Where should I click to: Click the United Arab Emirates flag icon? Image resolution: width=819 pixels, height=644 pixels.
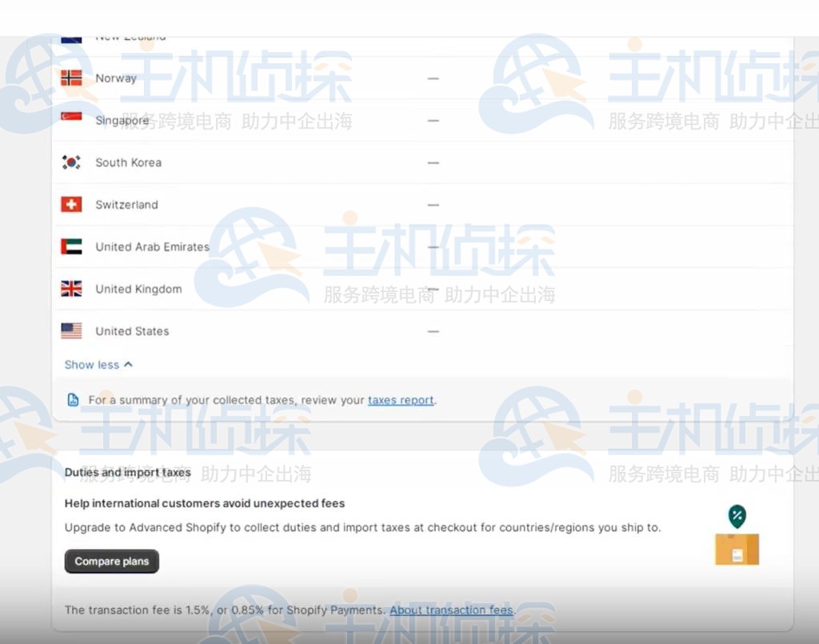(x=71, y=246)
